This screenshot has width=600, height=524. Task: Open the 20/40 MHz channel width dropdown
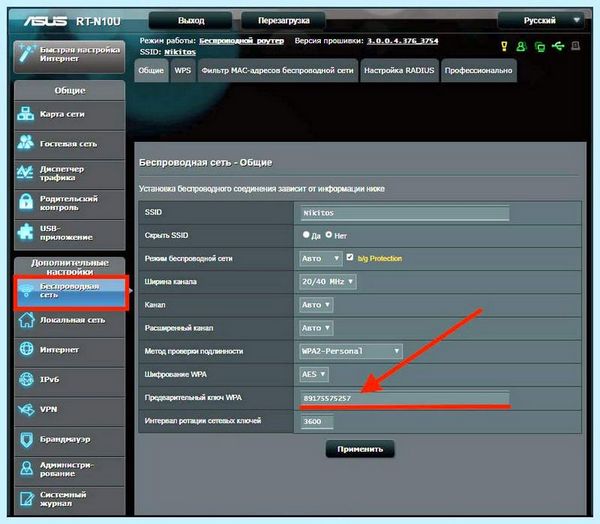[328, 282]
